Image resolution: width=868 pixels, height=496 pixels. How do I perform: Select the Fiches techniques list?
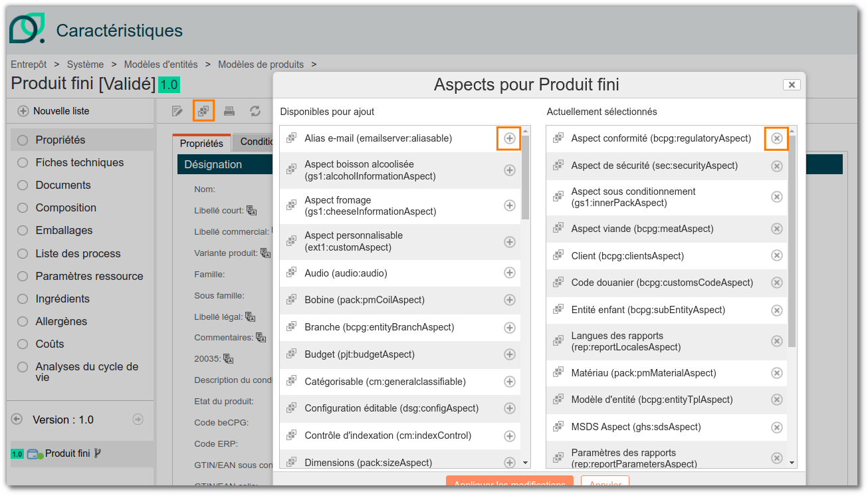(x=80, y=162)
